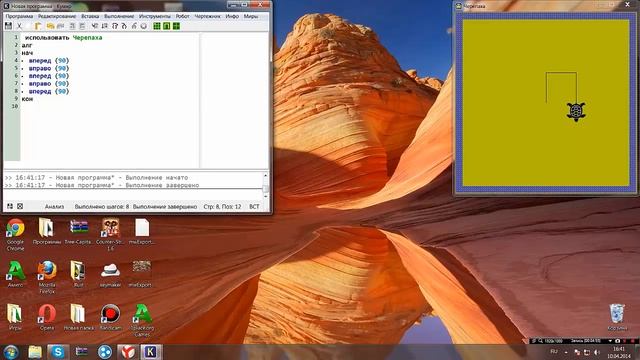Image resolution: width=640 pixels, height=360 pixels.
Task: Click the 'Анализ' status bar label
Action: pyautogui.click(x=54, y=207)
